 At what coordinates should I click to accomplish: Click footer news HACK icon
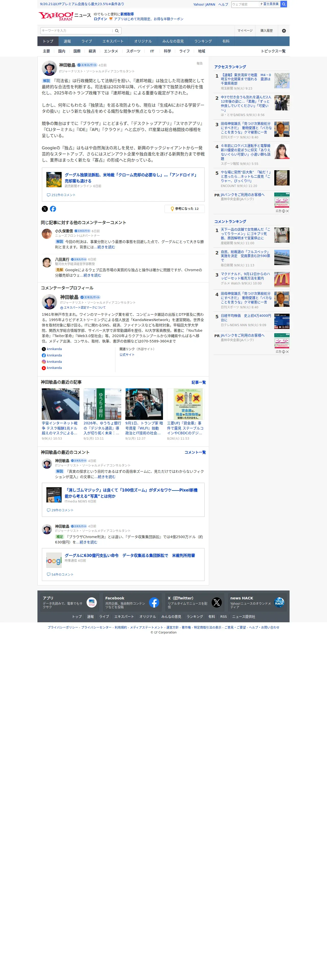[x=279, y=602]
